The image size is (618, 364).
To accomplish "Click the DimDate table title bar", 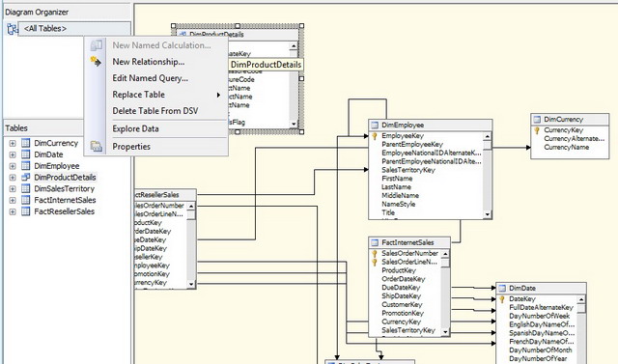I will coord(541,288).
